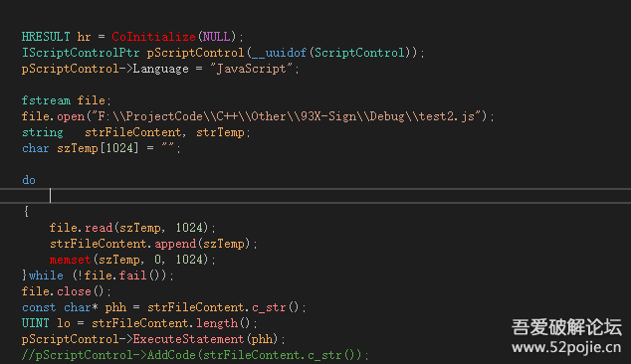Image resolution: width=631 pixels, height=364 pixels.
Task: Click the 'do' keyword
Action: tap(29, 180)
